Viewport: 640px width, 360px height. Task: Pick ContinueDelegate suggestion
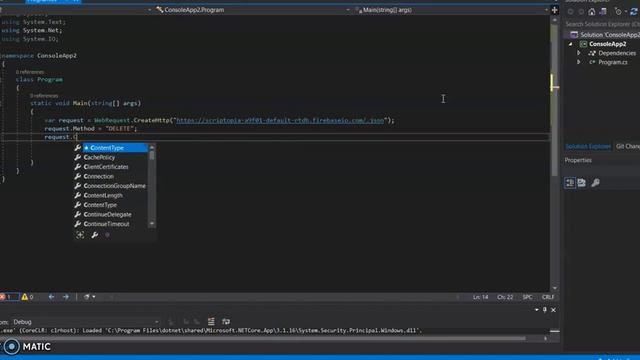click(x=107, y=214)
